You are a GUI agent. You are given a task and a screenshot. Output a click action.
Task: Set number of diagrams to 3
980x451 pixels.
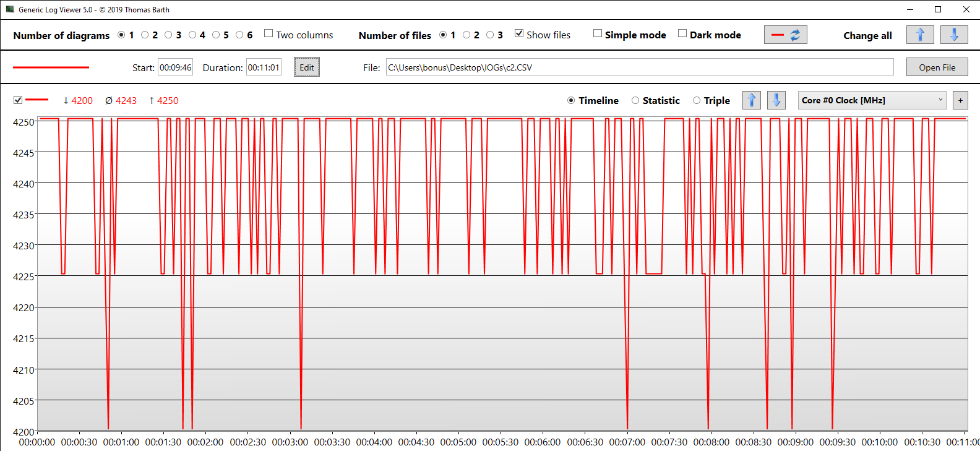(x=168, y=35)
